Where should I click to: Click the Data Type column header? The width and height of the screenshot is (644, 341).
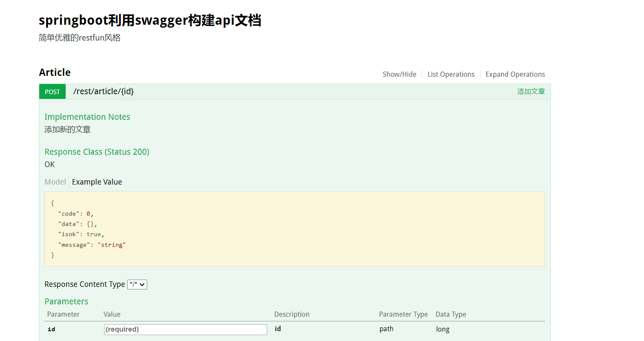tap(451, 314)
